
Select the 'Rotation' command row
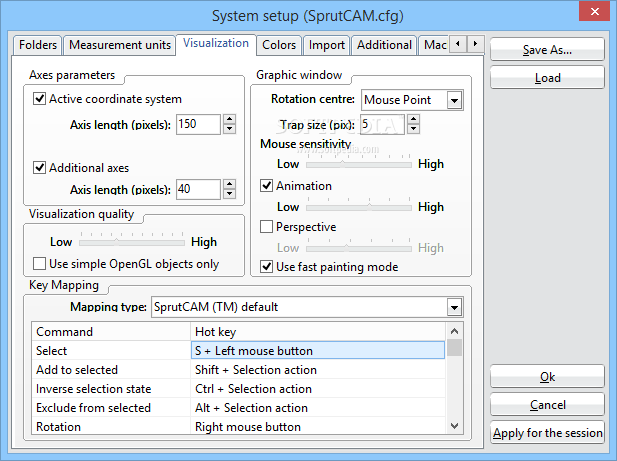coord(111,426)
